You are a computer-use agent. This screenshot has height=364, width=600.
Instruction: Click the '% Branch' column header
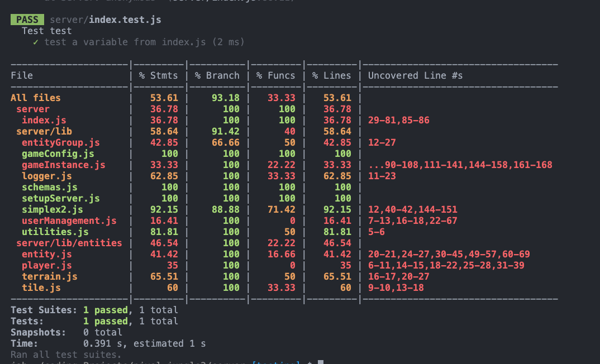point(217,75)
